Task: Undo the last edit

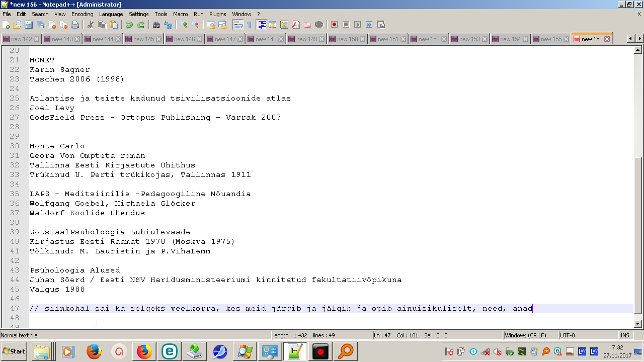Action: pyautogui.click(x=129, y=25)
